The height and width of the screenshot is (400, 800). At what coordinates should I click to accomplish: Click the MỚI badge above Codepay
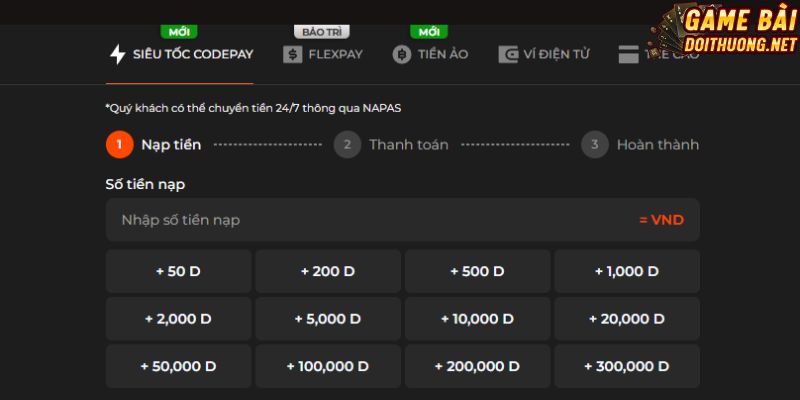tap(179, 32)
